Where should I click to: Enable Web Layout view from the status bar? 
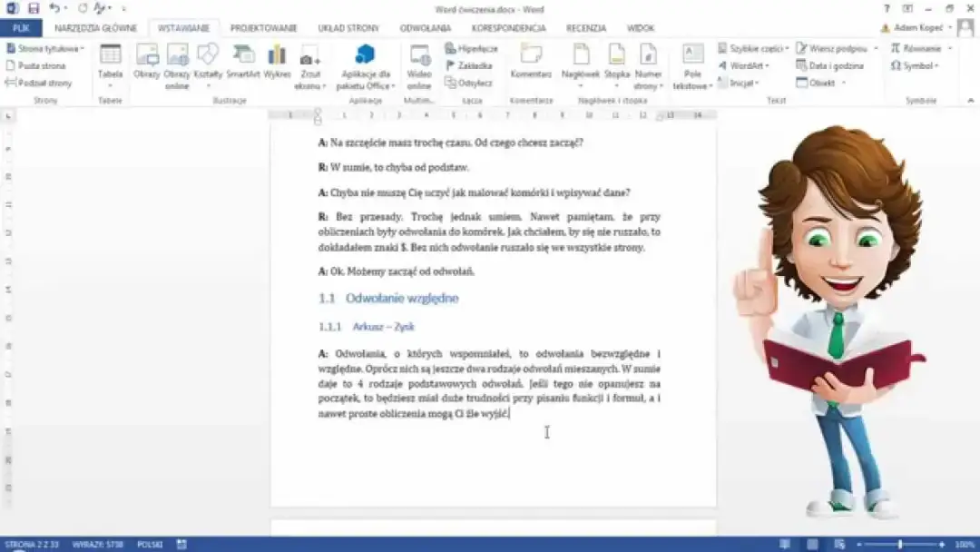coord(838,543)
